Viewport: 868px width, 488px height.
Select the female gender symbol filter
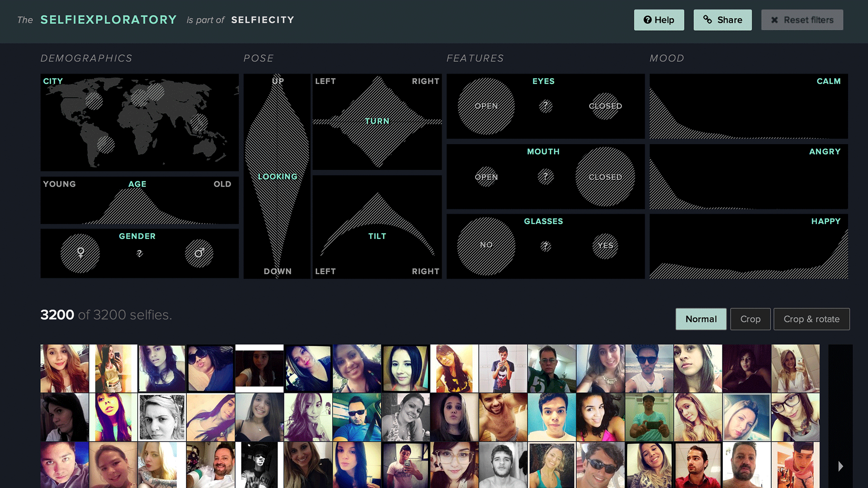coord(80,253)
